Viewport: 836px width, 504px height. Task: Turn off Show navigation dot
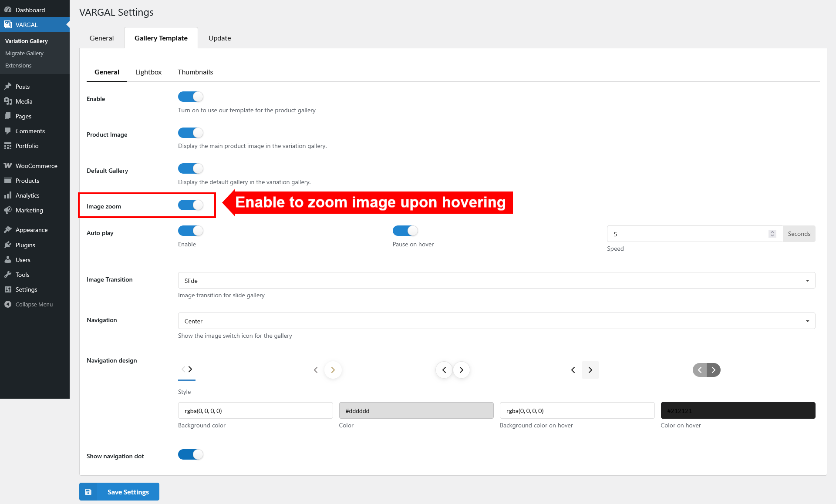pos(190,454)
